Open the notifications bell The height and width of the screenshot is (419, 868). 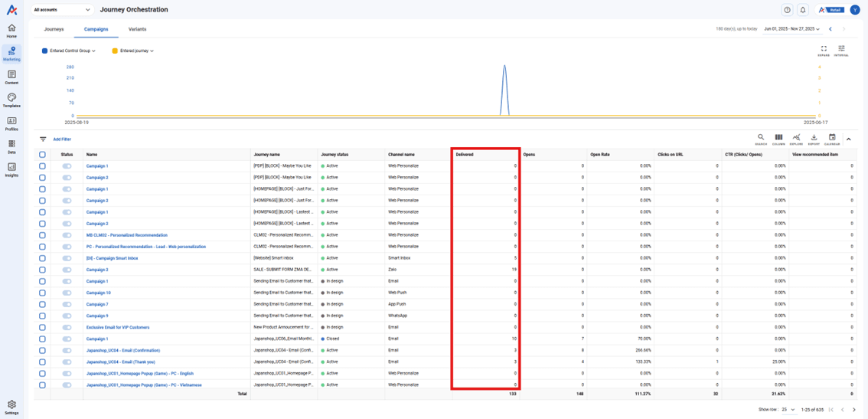[803, 10]
